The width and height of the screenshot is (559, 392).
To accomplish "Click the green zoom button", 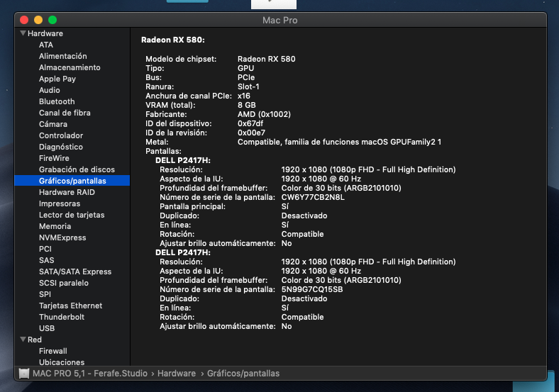I will (x=52, y=20).
